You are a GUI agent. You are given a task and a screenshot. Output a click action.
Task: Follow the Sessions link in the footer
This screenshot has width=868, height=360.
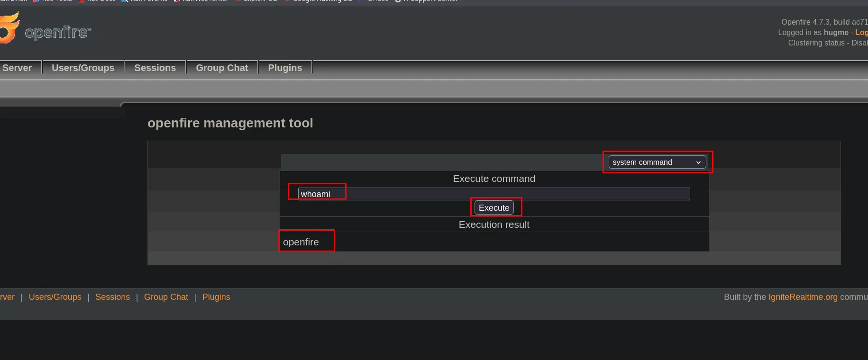(112, 297)
